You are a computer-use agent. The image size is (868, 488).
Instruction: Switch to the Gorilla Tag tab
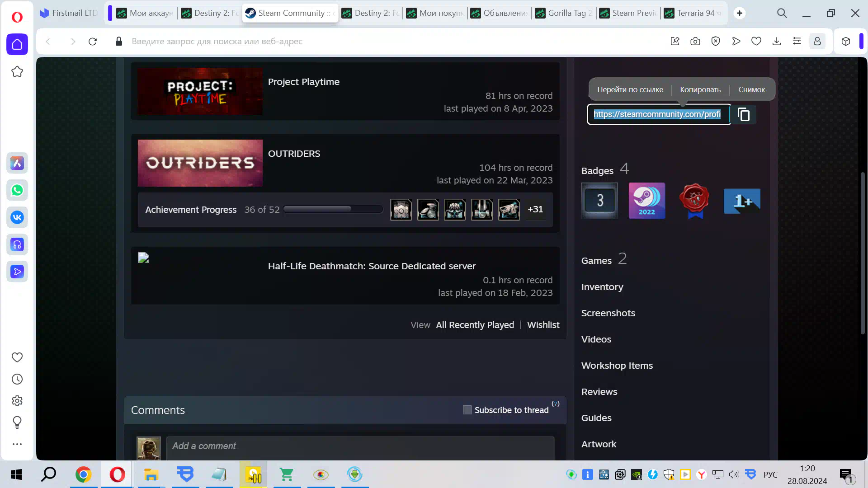click(x=564, y=13)
